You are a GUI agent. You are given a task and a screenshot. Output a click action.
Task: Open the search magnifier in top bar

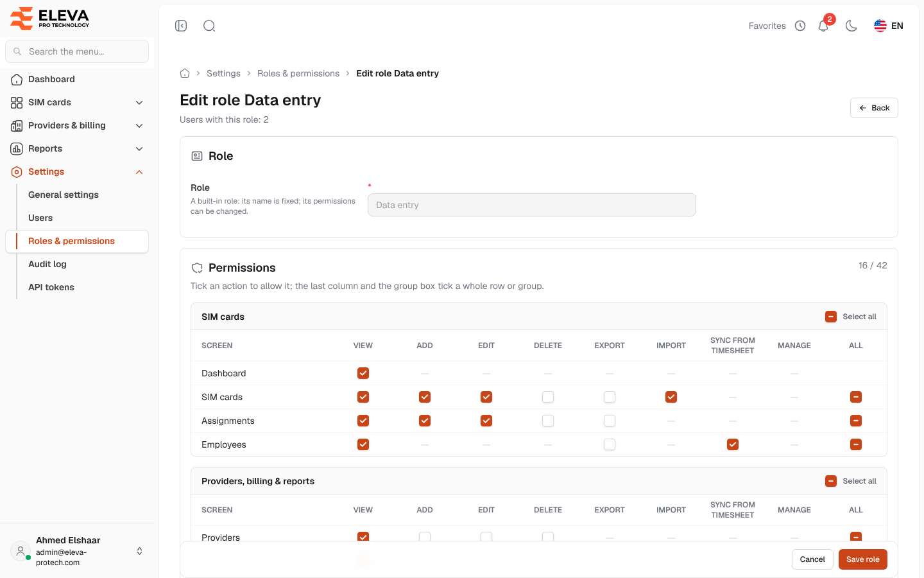click(209, 26)
